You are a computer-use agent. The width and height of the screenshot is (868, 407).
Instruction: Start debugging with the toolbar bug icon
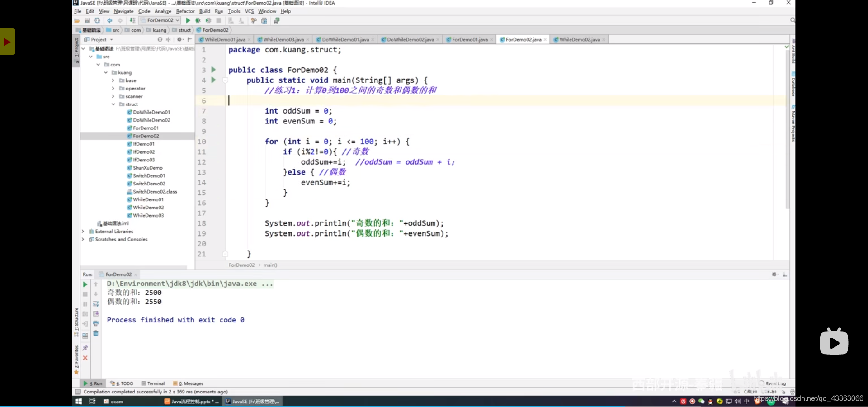click(198, 20)
